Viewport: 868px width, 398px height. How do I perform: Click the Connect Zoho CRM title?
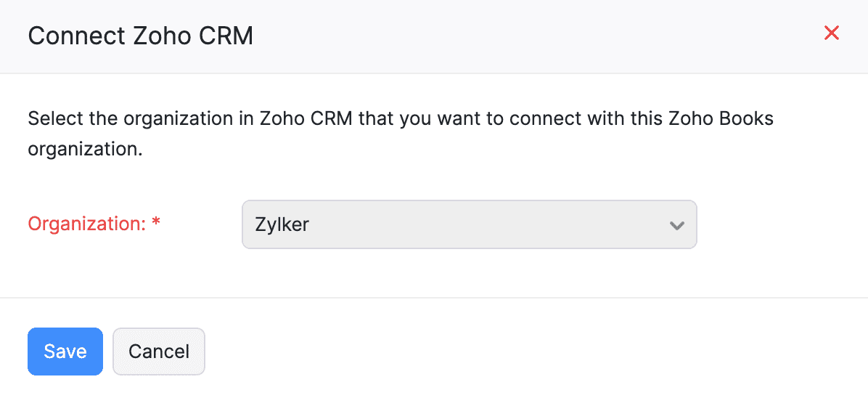tap(141, 36)
